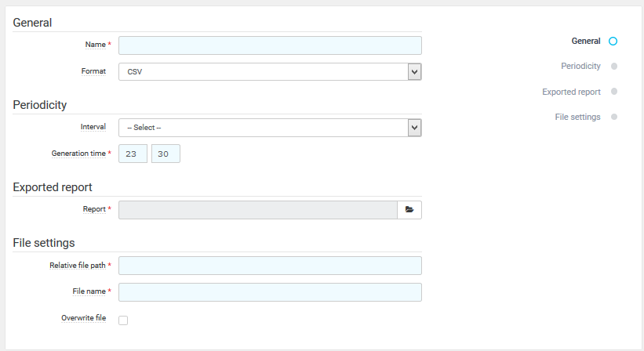644x351 pixels.
Task: Click the folder browse icon beside Report
Action: point(409,210)
